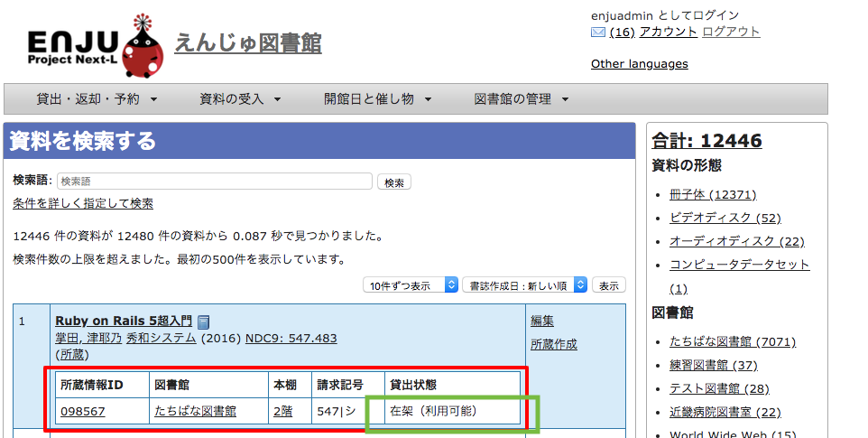Image resolution: width=868 pixels, height=438 pixels.
Task: Click the 所蔵作成 link
Action: [554, 344]
